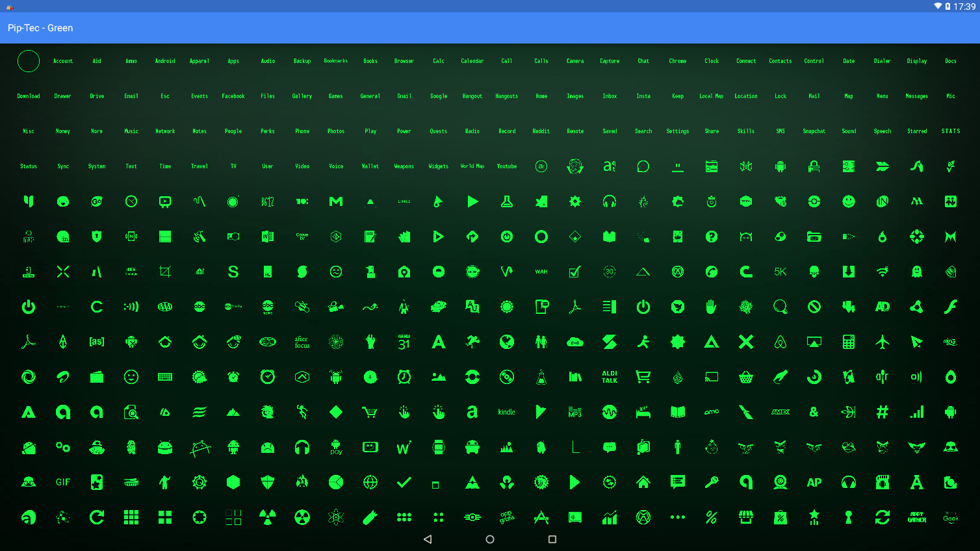Click the GIF icon

tap(62, 482)
